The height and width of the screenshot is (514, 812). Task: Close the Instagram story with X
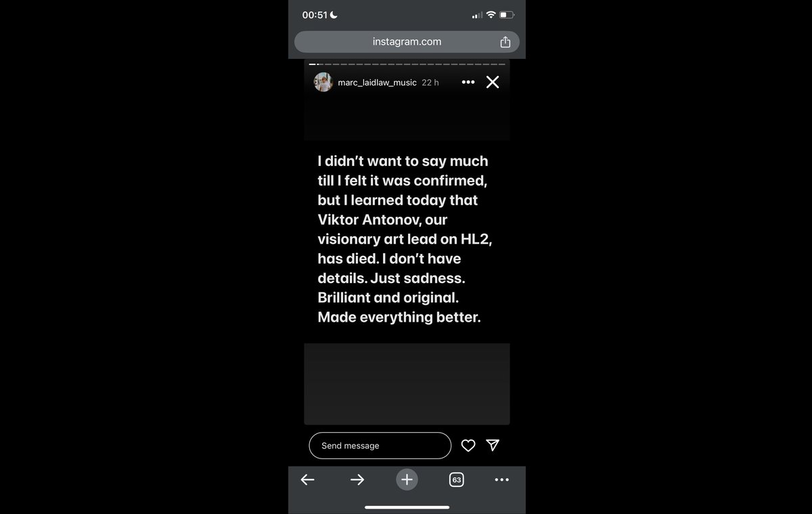click(493, 82)
